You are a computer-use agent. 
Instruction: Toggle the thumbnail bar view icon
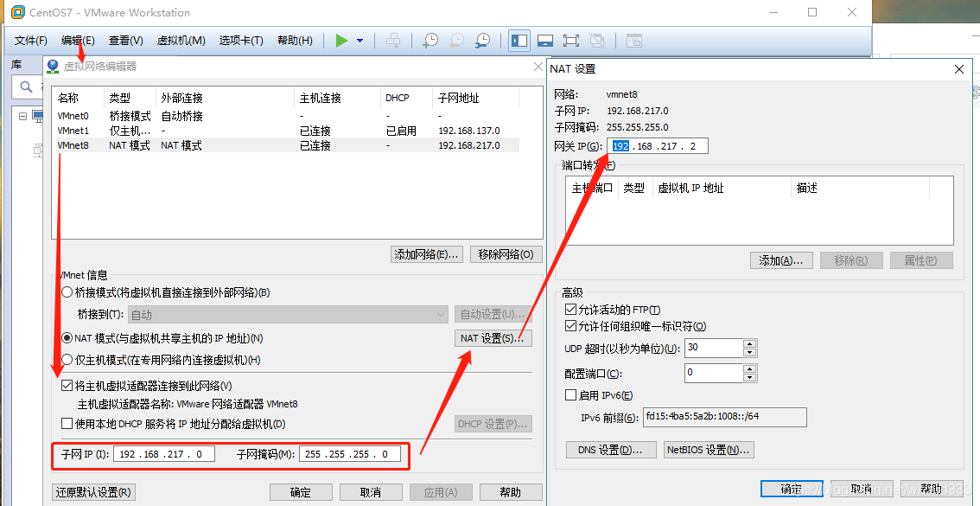tap(545, 41)
